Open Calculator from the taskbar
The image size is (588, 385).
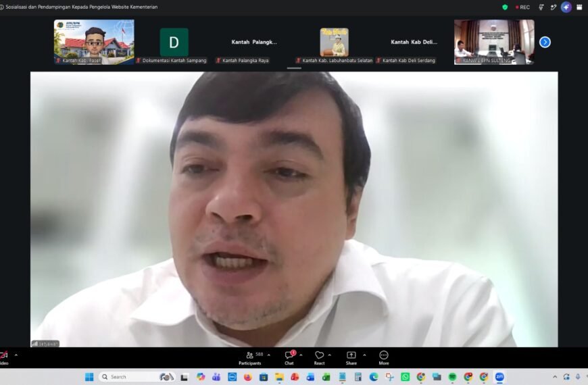pyautogui.click(x=358, y=377)
